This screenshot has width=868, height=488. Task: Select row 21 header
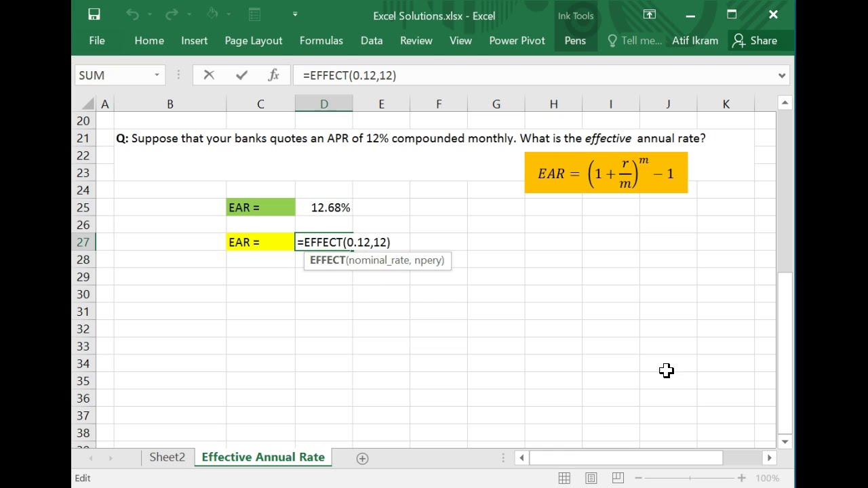(83, 138)
